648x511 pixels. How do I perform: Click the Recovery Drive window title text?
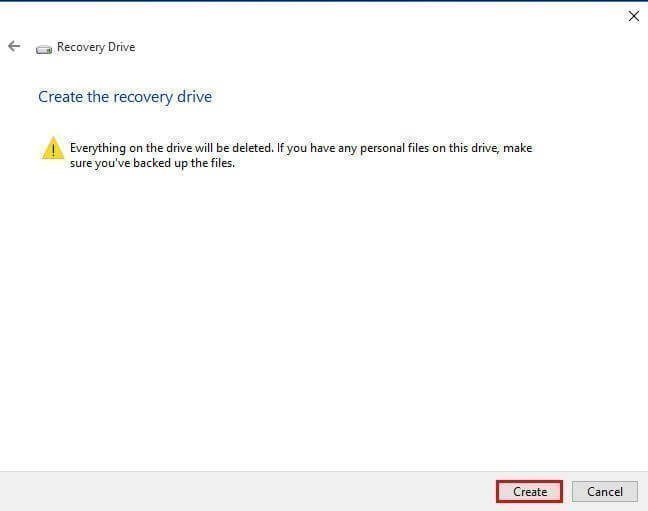coord(96,47)
